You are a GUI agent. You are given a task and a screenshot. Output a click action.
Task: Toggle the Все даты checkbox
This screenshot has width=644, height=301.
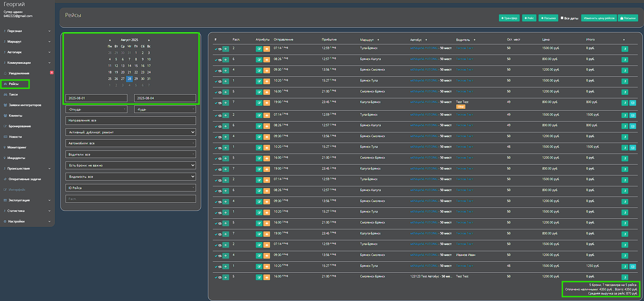tap(562, 18)
